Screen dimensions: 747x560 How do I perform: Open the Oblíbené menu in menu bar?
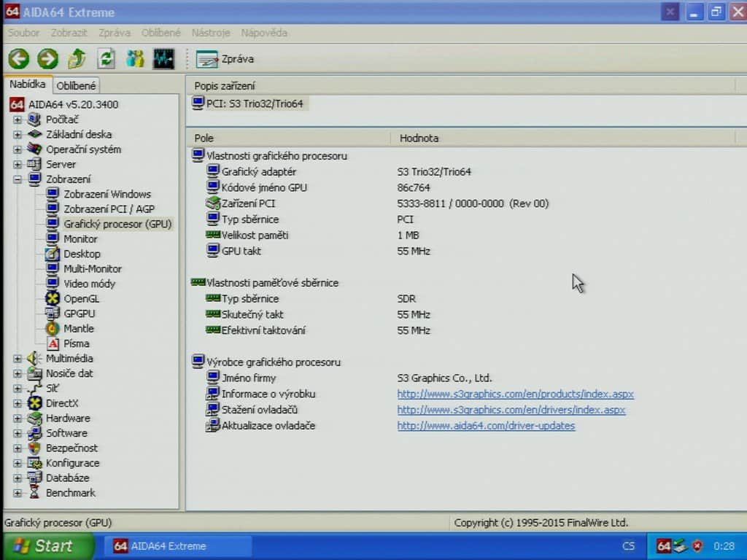pos(161,33)
